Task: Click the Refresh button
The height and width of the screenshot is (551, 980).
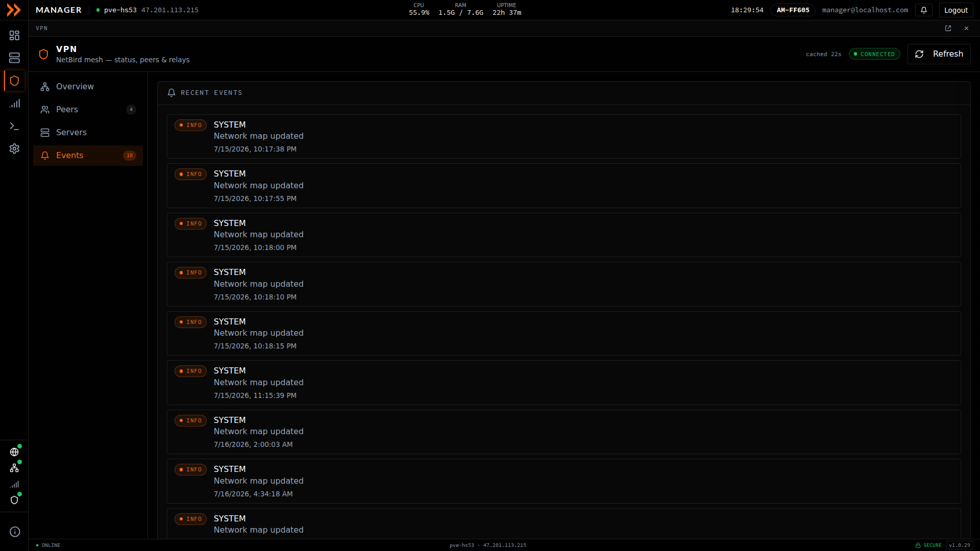Action: [x=939, y=54]
